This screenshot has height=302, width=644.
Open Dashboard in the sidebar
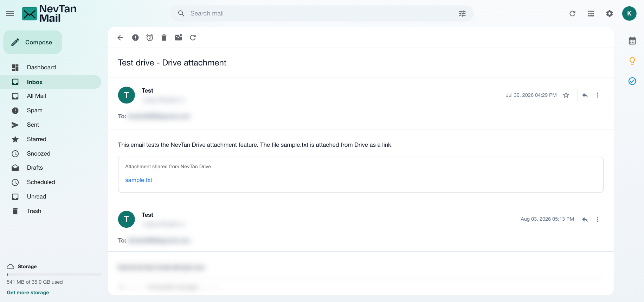[51, 67]
